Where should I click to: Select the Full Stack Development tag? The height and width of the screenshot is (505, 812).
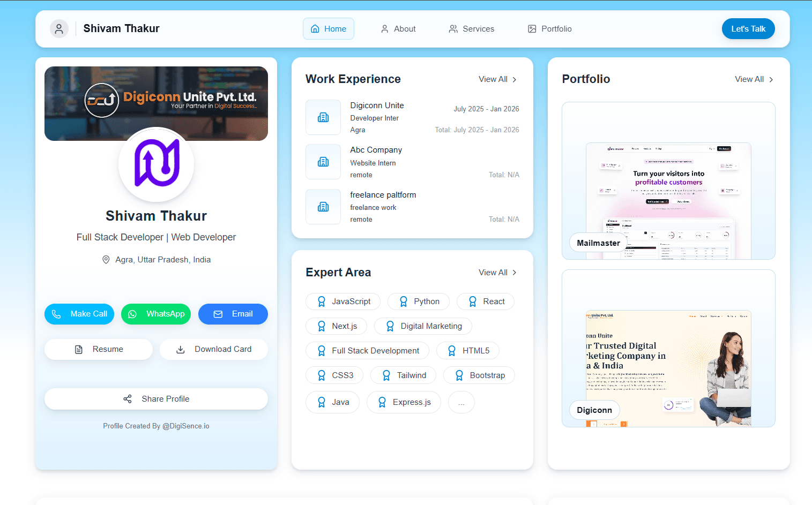(368, 351)
